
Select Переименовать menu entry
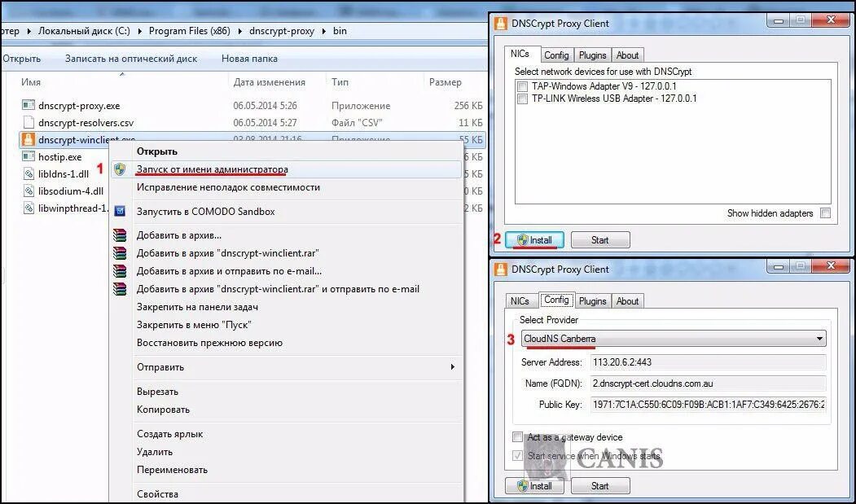172,470
